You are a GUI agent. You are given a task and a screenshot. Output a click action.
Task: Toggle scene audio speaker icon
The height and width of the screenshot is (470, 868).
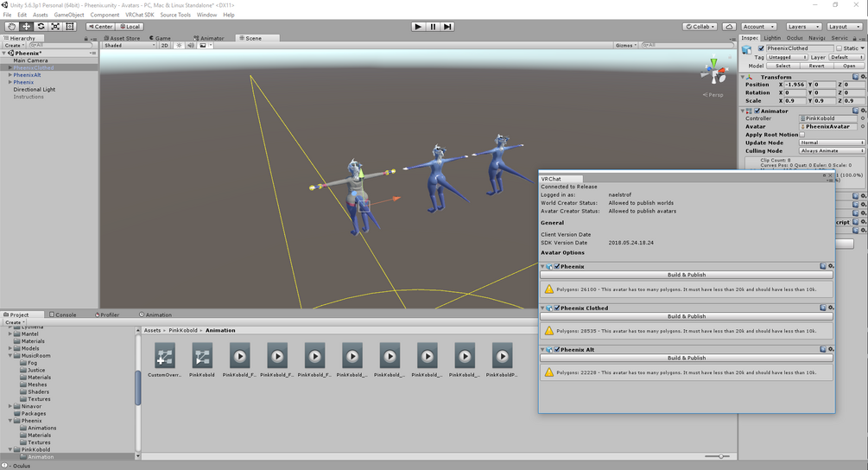190,46
